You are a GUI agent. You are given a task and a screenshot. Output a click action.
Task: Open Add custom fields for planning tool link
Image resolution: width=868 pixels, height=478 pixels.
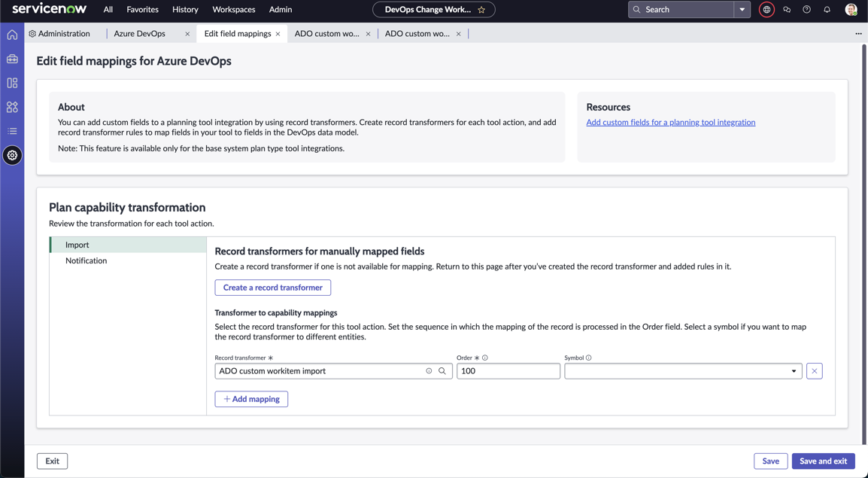tap(670, 123)
